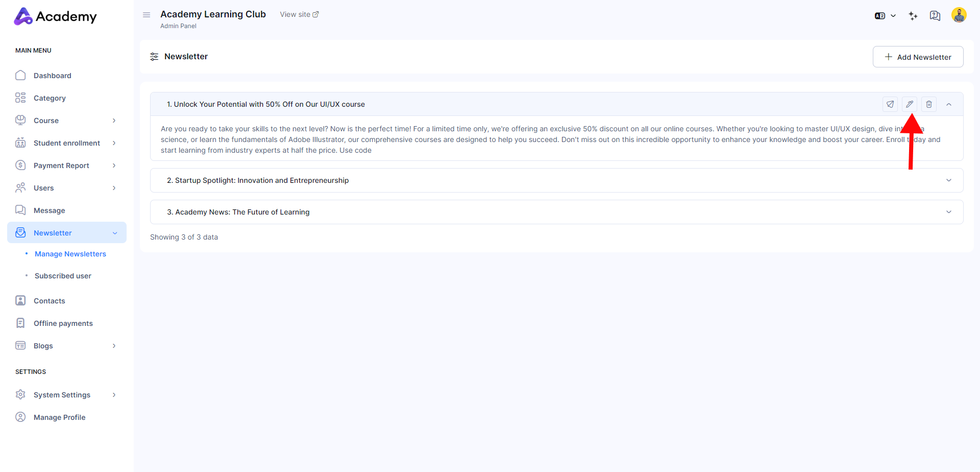980x472 pixels.
Task: Click the send newsletter paper-plane icon
Action: click(890, 104)
